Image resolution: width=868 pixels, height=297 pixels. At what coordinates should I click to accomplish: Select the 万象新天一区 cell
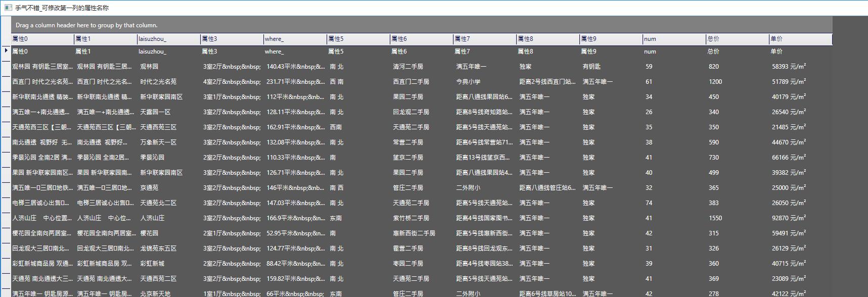[158, 142]
